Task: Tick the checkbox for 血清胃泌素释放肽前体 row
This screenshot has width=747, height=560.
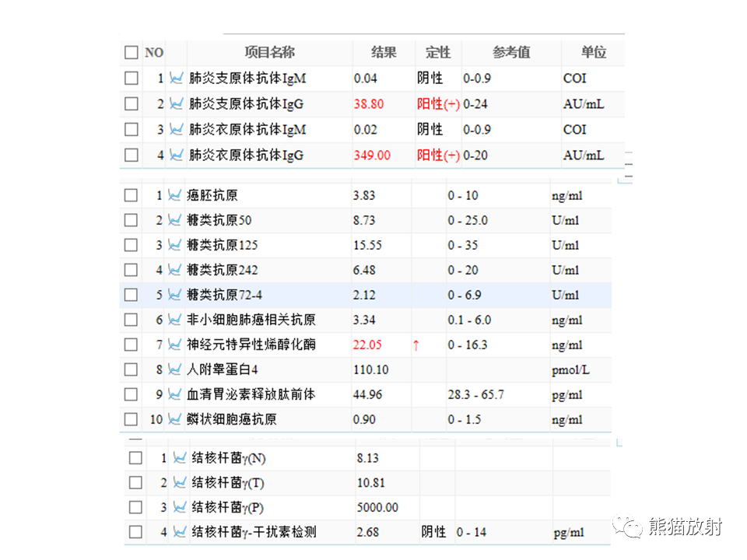Action: click(131, 394)
